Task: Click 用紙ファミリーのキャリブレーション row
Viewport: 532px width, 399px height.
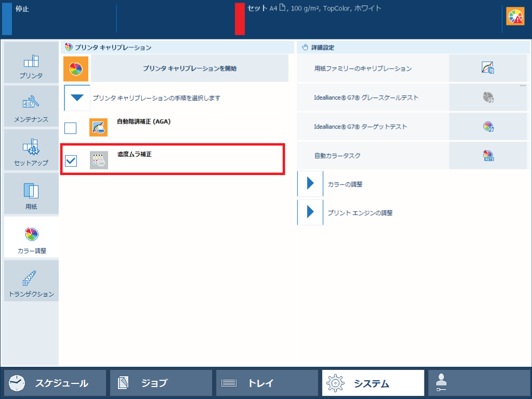Action: pyautogui.click(x=412, y=69)
